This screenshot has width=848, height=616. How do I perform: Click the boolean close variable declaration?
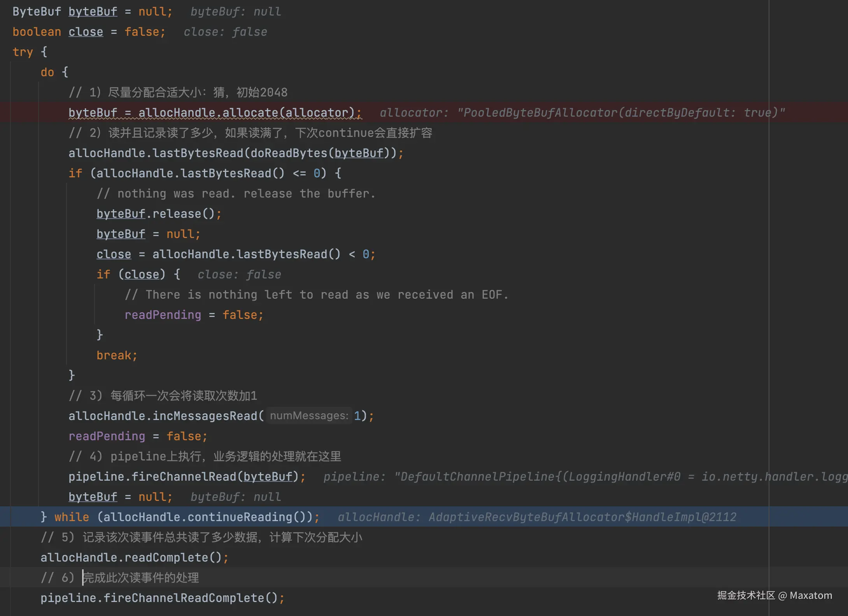tap(86, 32)
